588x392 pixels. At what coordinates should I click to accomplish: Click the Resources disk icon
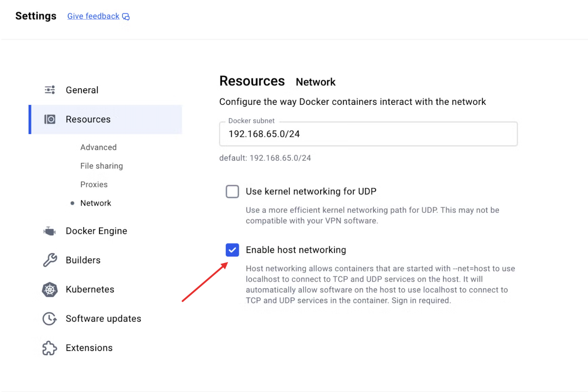(x=50, y=119)
